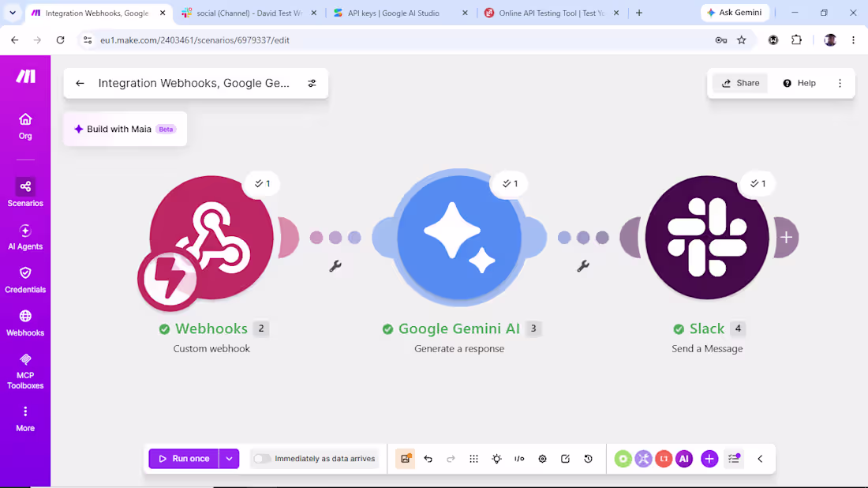Open the Help menu
This screenshot has height=488, width=868.
pos(799,83)
